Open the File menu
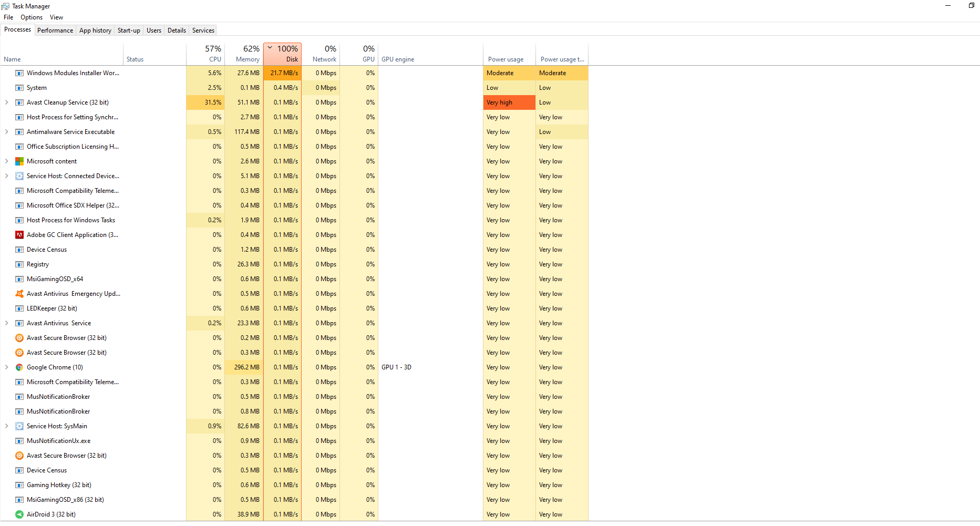The image size is (980, 526). [x=8, y=17]
